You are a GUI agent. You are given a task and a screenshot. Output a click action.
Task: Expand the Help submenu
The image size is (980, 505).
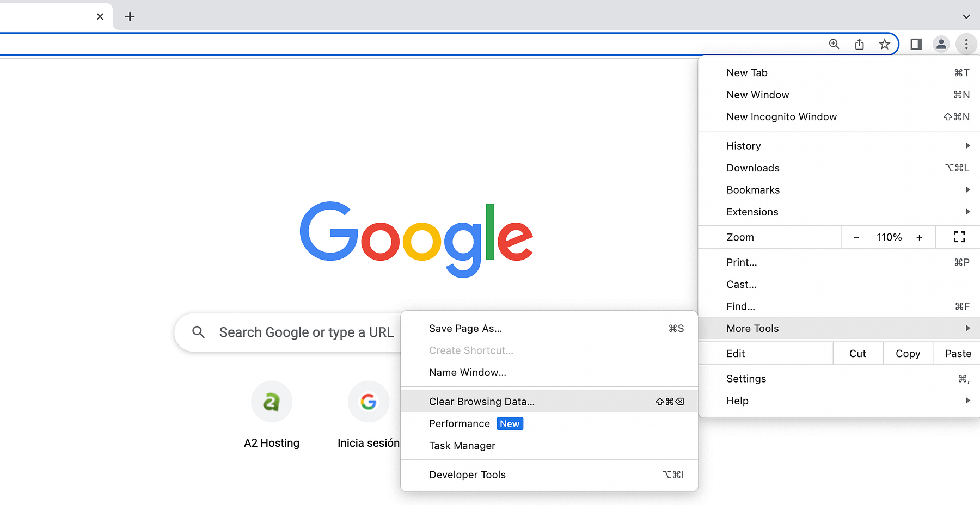pyautogui.click(x=737, y=401)
